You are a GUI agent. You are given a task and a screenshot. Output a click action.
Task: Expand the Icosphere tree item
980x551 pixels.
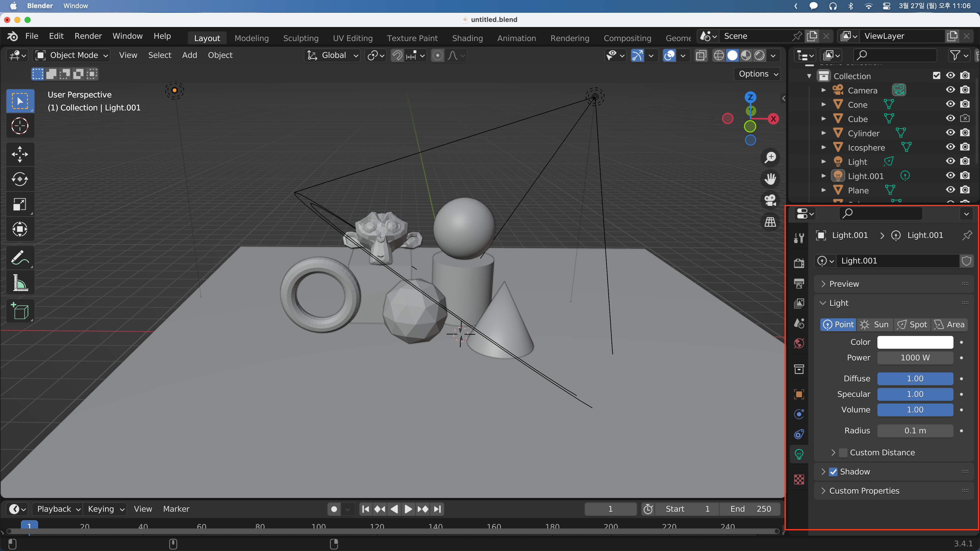tap(823, 147)
